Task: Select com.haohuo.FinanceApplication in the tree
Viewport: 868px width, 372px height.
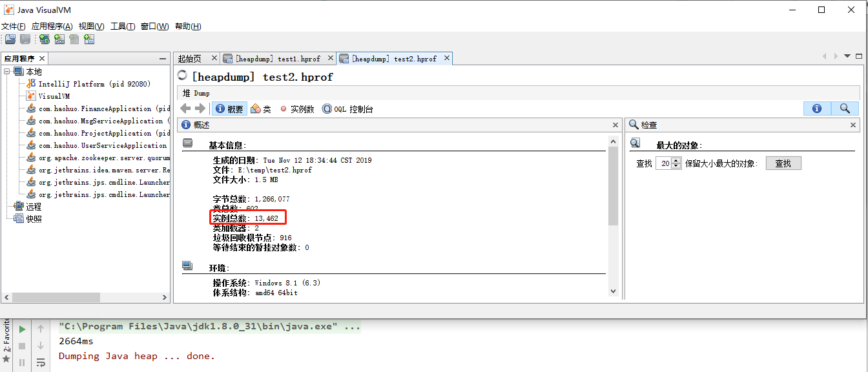Action: [98, 108]
